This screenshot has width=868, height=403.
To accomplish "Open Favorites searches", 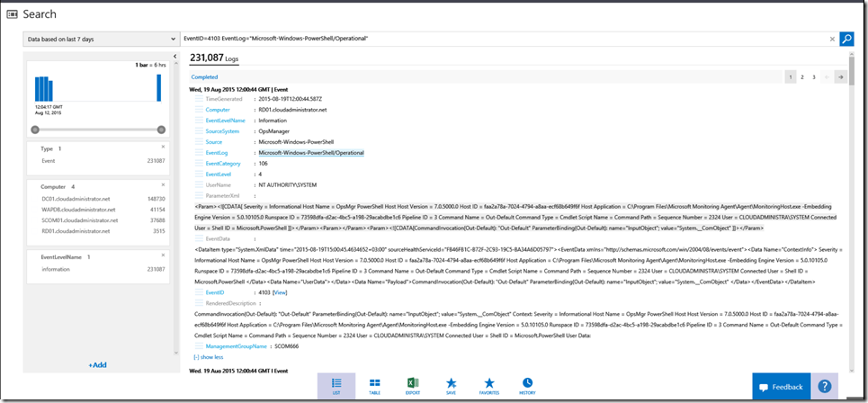I will pos(489,386).
